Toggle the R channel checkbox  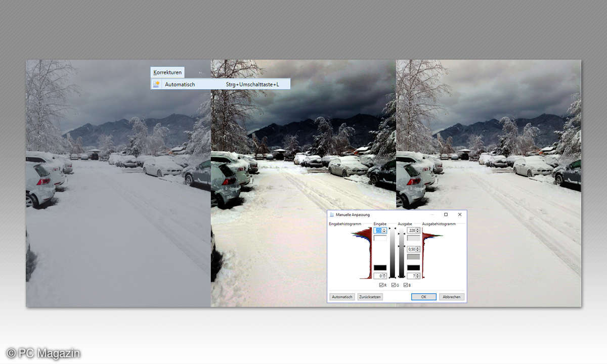[381, 286]
